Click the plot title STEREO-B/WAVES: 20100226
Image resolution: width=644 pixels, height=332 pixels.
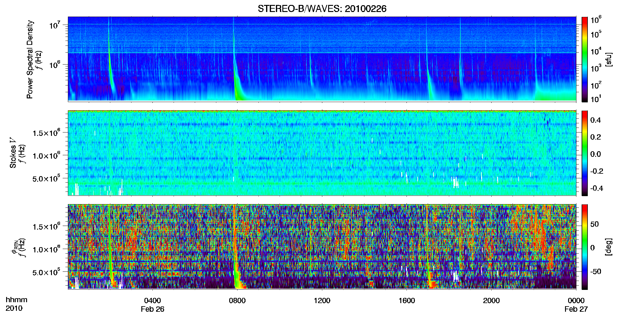tap(322, 9)
